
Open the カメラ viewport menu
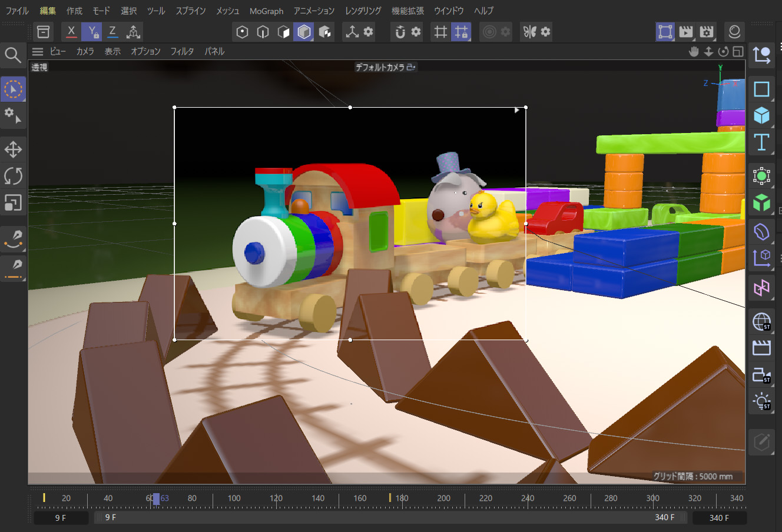pos(85,52)
